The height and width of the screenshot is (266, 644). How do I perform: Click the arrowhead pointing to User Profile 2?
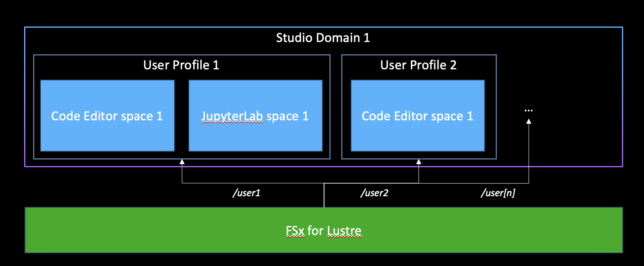click(418, 162)
